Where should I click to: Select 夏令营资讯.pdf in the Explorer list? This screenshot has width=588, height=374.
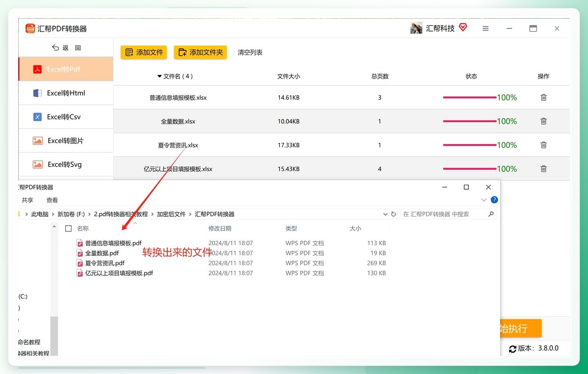[x=105, y=263]
